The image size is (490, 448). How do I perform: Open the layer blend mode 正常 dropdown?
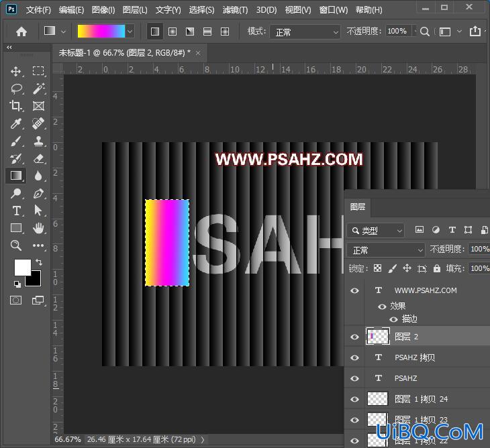pyautogui.click(x=386, y=250)
